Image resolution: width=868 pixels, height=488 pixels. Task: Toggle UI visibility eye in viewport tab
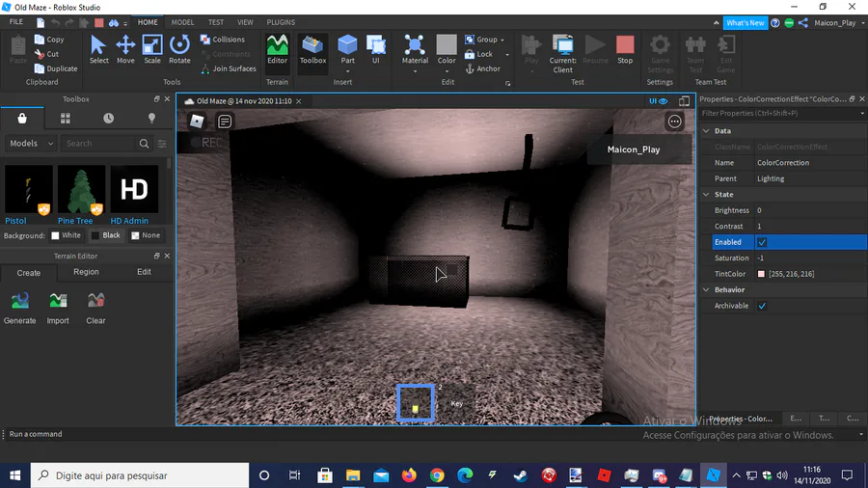pyautogui.click(x=659, y=101)
